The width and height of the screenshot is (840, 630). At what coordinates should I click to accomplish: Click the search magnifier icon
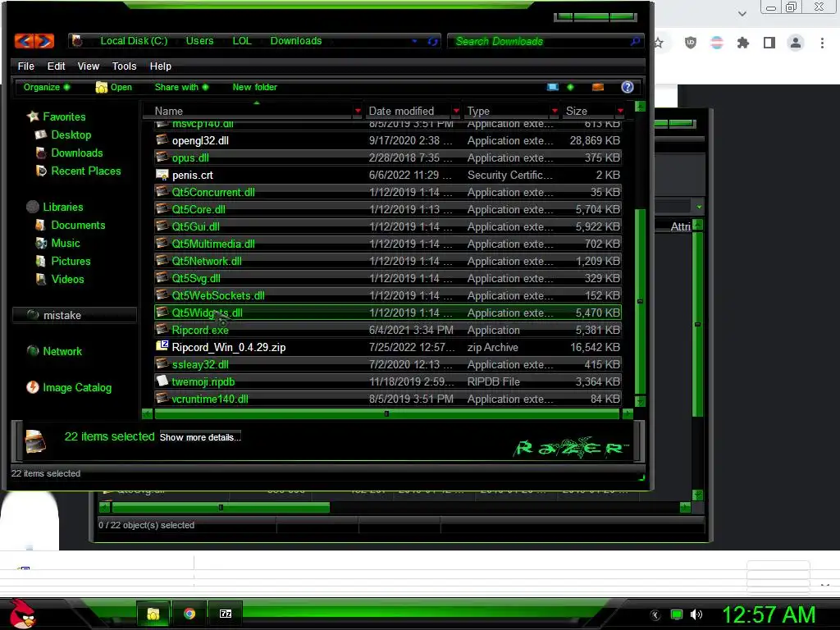pyautogui.click(x=635, y=41)
